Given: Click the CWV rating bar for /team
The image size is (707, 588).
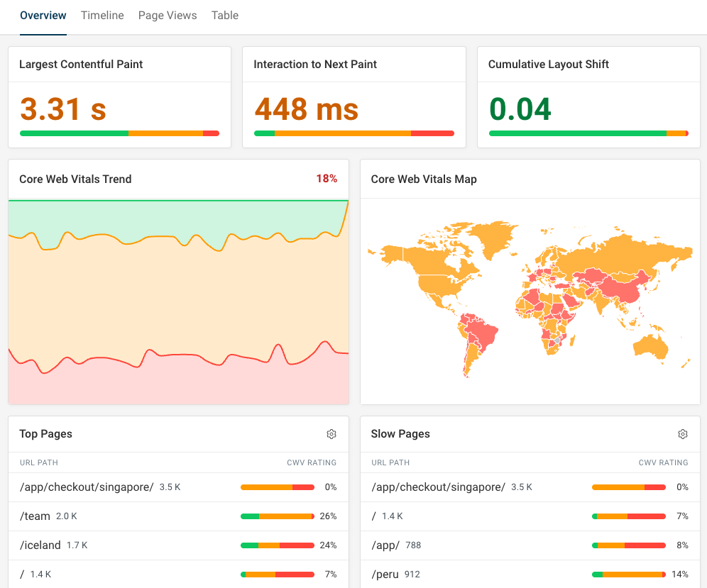Looking at the screenshot, I should click(x=278, y=516).
